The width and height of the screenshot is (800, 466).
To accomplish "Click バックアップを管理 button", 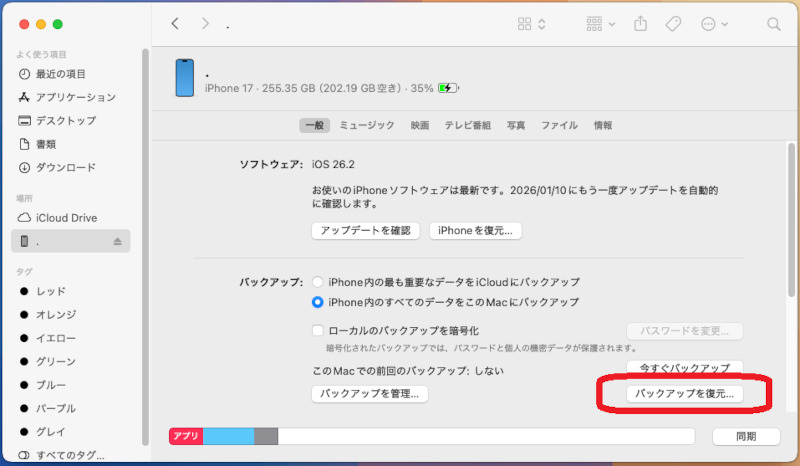I will 369,394.
